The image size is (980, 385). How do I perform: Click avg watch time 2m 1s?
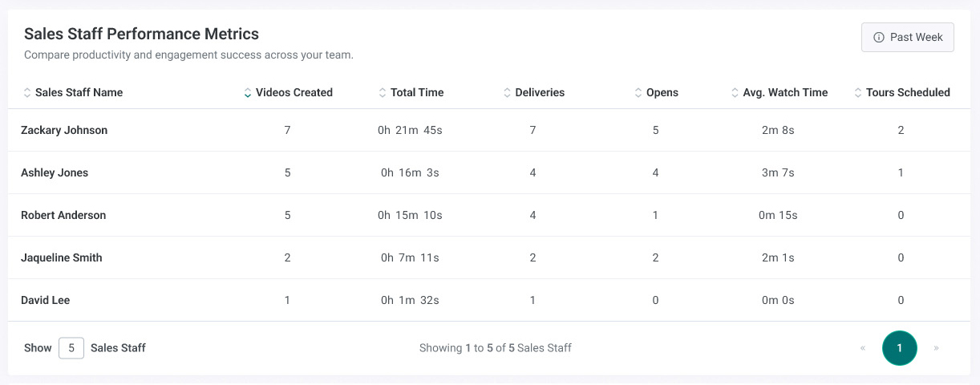(778, 257)
